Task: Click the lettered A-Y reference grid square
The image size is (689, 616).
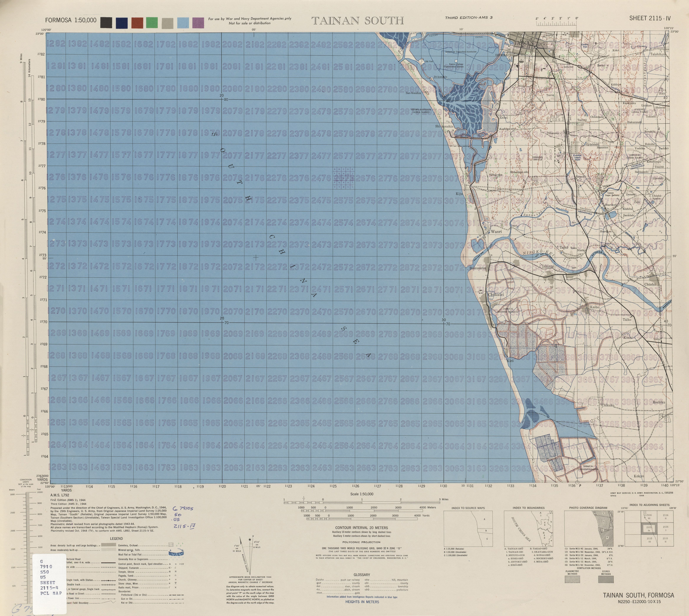Action: coord(344,178)
